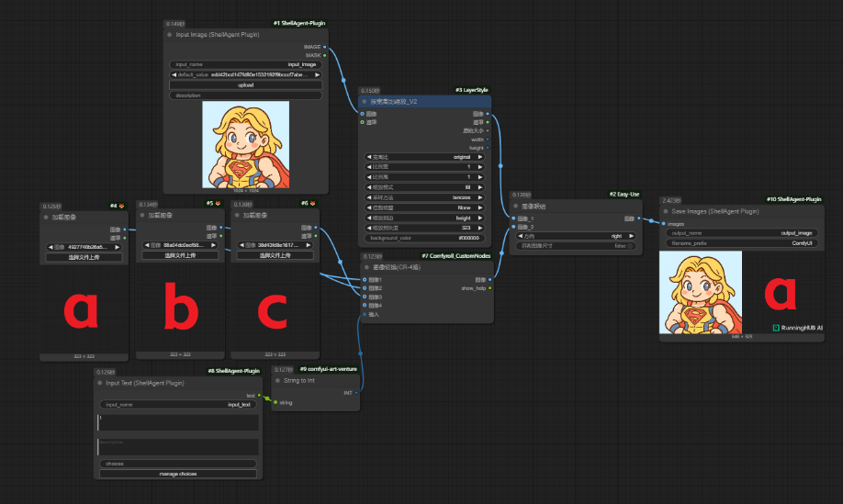Click the text output port on Input Text node
Viewport: 843px width, 504px height.
259,396
